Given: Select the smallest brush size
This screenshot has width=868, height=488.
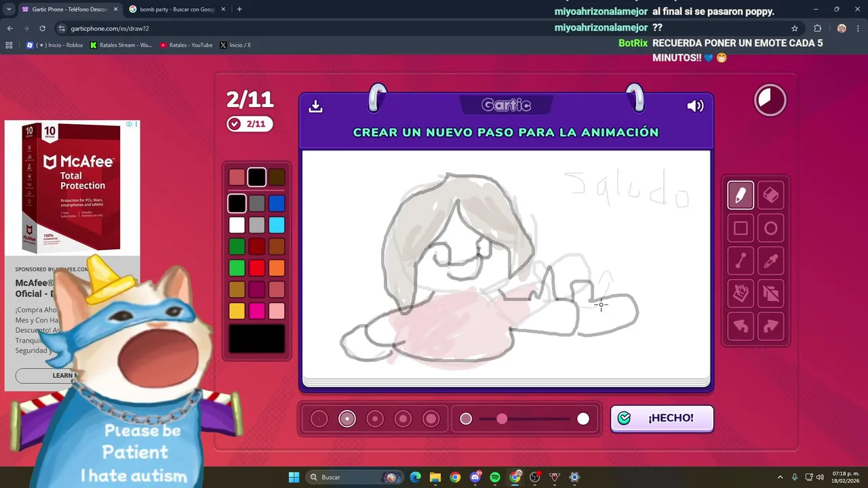Looking at the screenshot, I should [319, 419].
